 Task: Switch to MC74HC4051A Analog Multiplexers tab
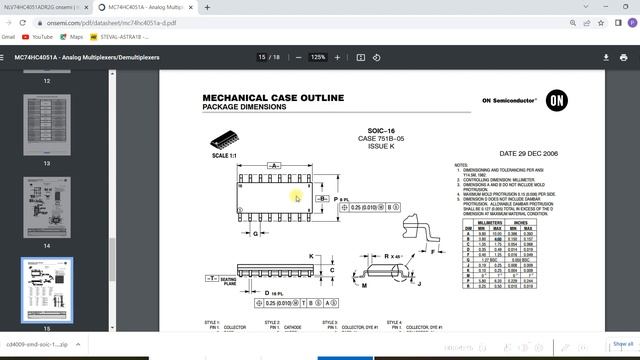coord(145,7)
